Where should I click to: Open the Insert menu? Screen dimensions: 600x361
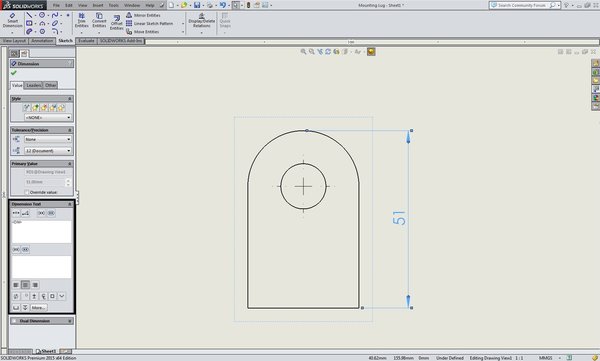[x=98, y=5]
